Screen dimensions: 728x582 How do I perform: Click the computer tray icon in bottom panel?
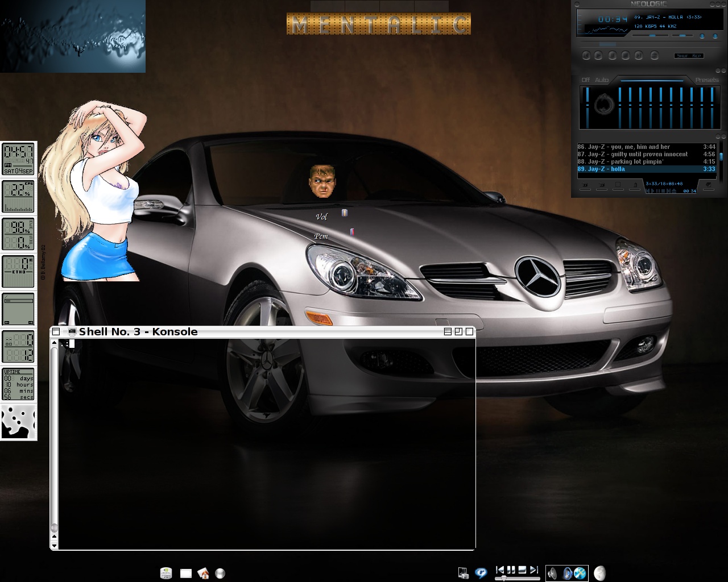coord(464,573)
